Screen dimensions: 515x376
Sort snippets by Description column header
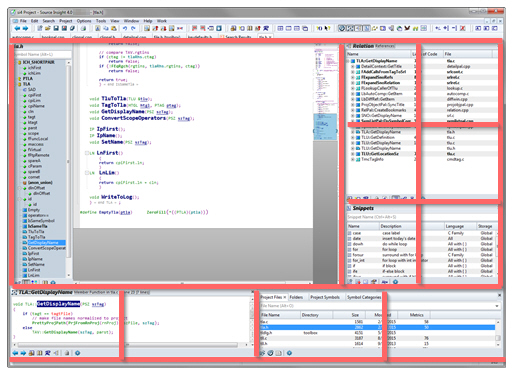[x=411, y=226]
